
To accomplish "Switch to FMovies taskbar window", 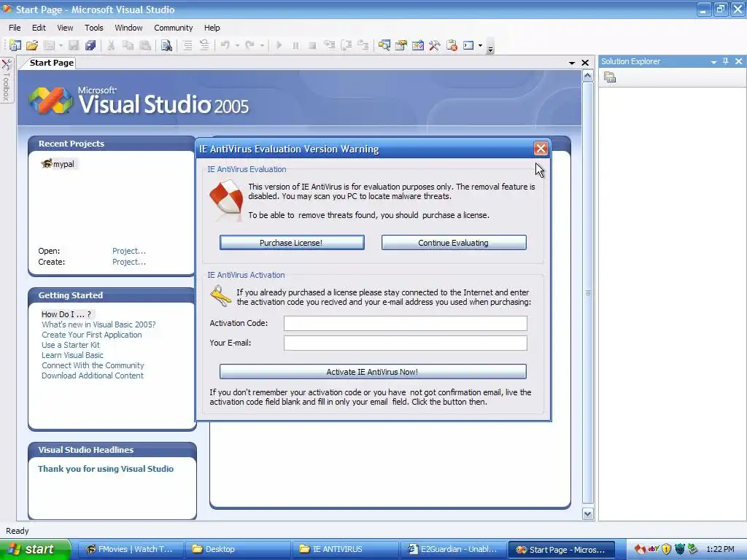I will pyautogui.click(x=131, y=549).
